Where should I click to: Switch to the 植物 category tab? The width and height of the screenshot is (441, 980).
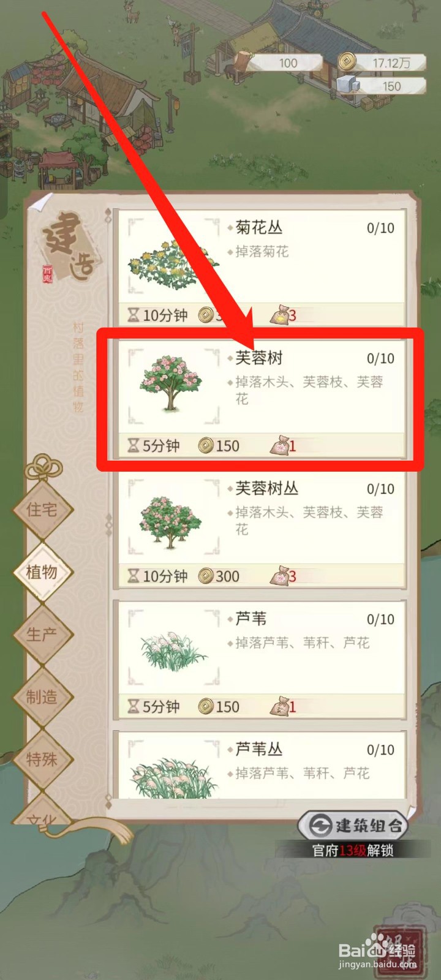tap(42, 571)
